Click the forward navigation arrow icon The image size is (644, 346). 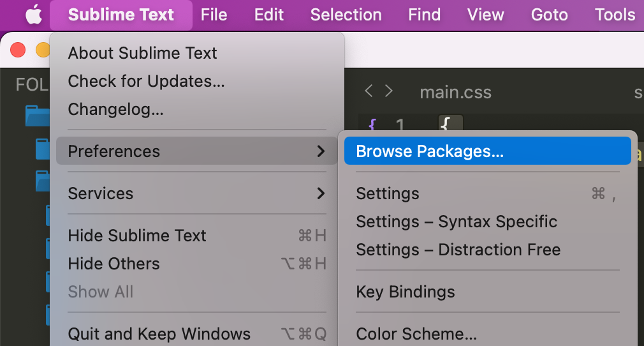[389, 91]
